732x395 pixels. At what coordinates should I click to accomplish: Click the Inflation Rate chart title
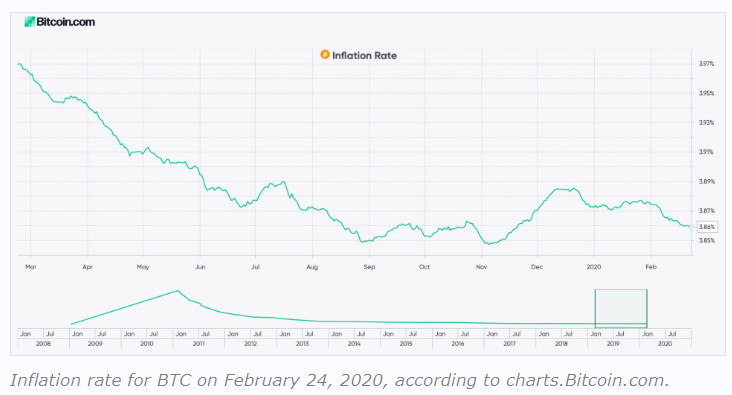[364, 56]
